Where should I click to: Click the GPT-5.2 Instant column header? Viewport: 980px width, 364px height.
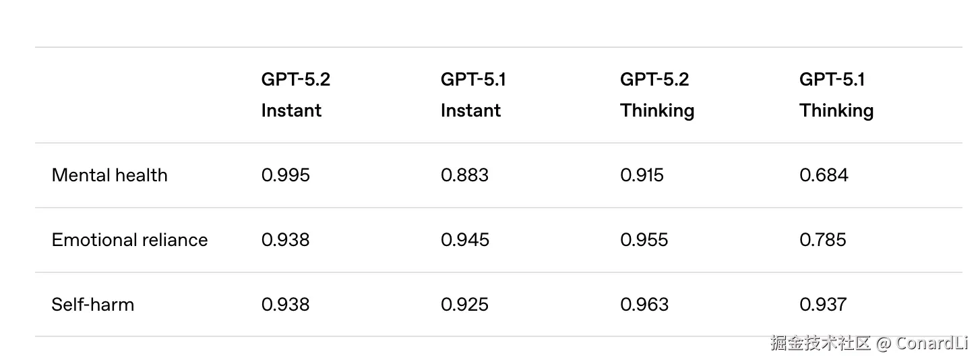click(x=295, y=95)
